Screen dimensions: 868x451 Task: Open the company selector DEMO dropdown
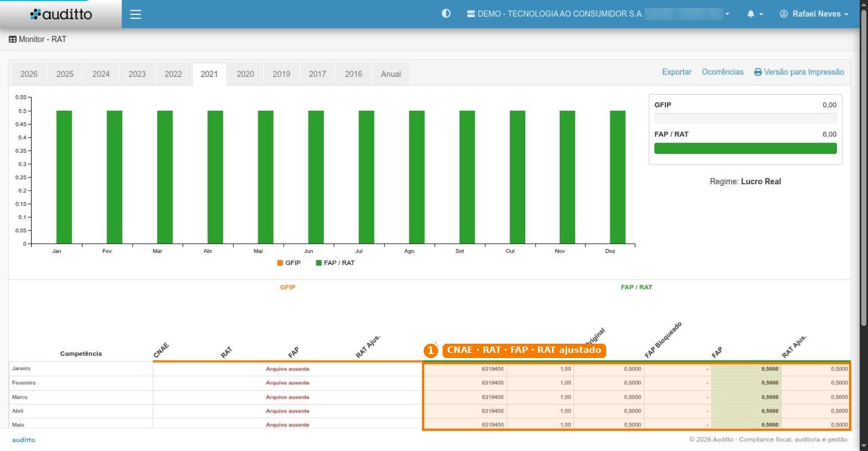(598, 14)
